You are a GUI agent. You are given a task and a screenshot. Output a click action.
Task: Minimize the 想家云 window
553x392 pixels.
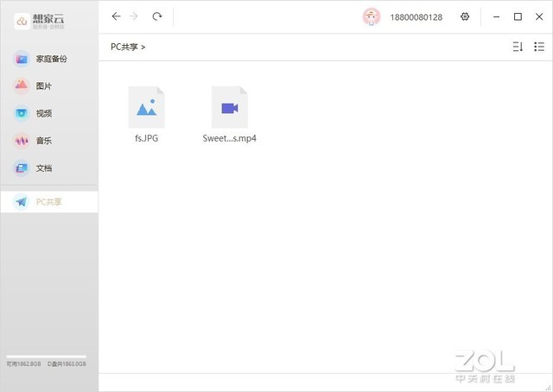tap(496, 16)
